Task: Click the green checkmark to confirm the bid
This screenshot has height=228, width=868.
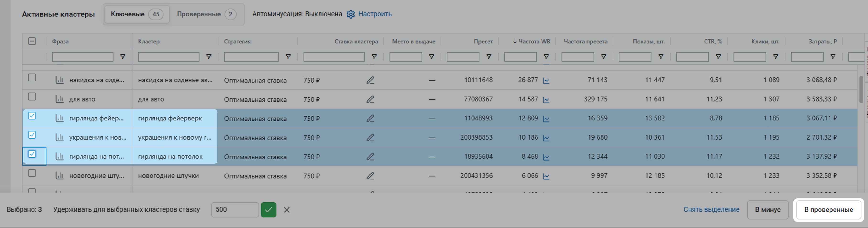Action: click(x=268, y=209)
